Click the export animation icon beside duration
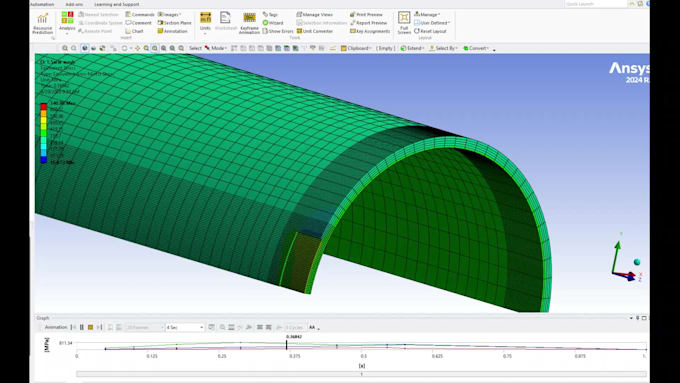The height and width of the screenshot is (383, 680). (211, 327)
